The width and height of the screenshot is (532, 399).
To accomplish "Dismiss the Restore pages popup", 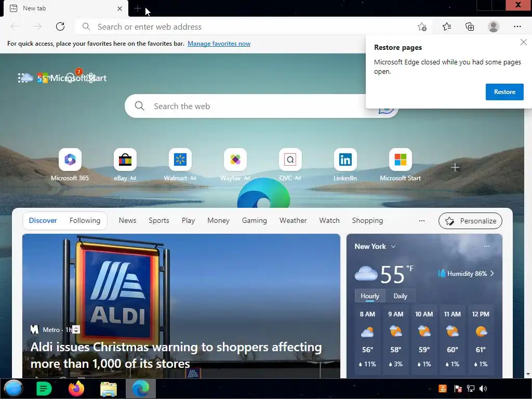I will click(x=524, y=42).
